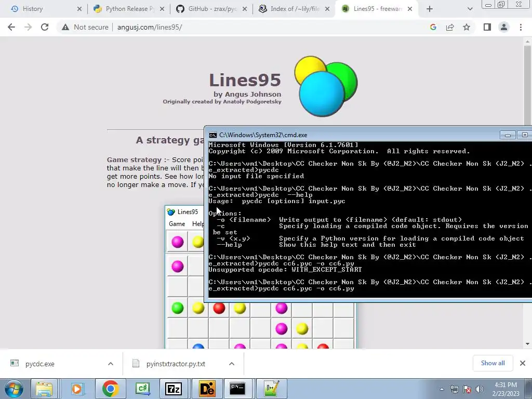This screenshot has height=399, width=532.
Task: Show hidden system tray icons
Action: click(442, 389)
